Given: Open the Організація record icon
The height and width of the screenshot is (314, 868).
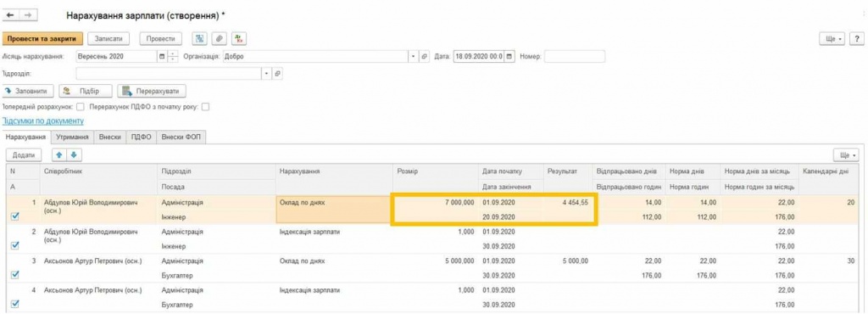Looking at the screenshot, I should (x=425, y=57).
